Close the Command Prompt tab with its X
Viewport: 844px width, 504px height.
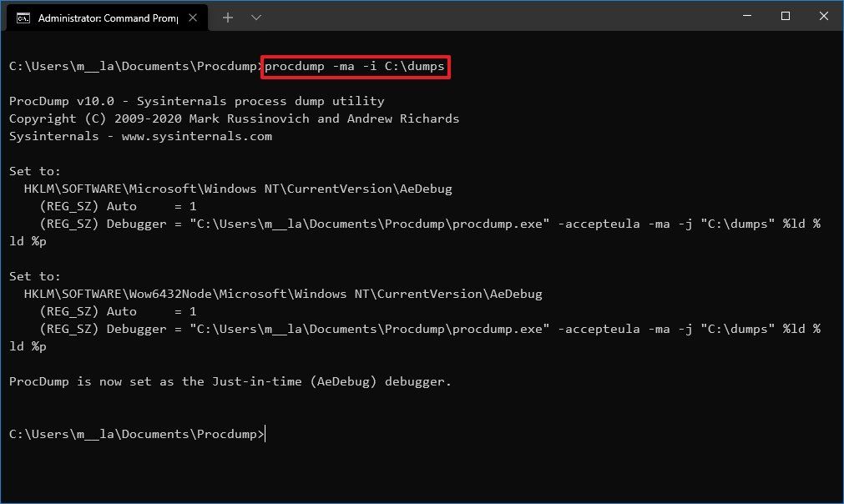pos(193,17)
